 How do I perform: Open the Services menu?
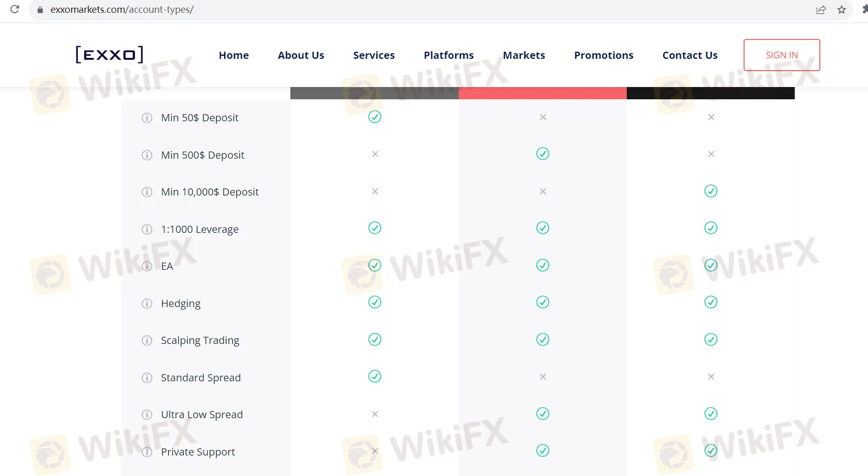[374, 55]
